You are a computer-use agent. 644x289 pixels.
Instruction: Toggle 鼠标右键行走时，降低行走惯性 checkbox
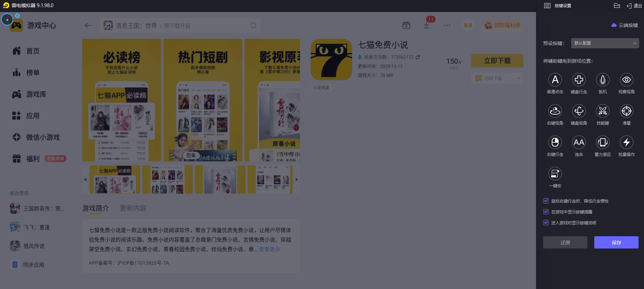click(546, 201)
